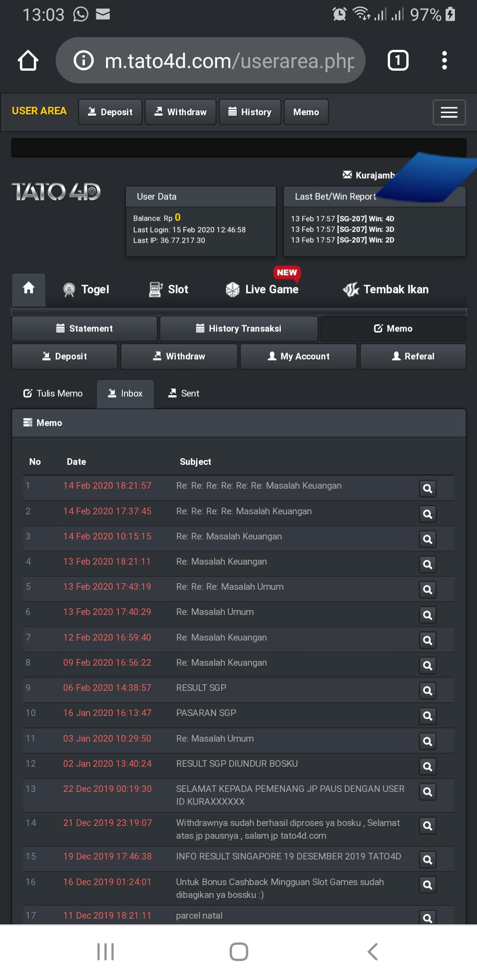
Task: Expand the hamburger navigation menu
Action: 449,113
